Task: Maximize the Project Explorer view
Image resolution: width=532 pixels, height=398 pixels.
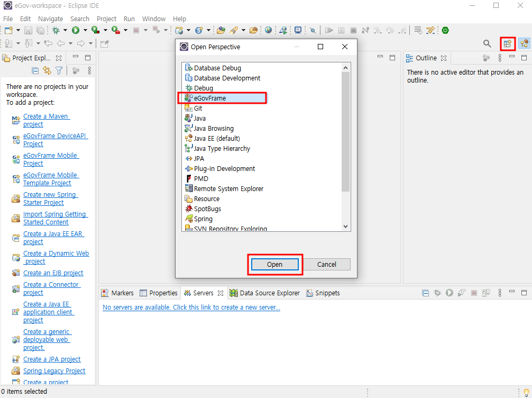Action: pos(88,58)
